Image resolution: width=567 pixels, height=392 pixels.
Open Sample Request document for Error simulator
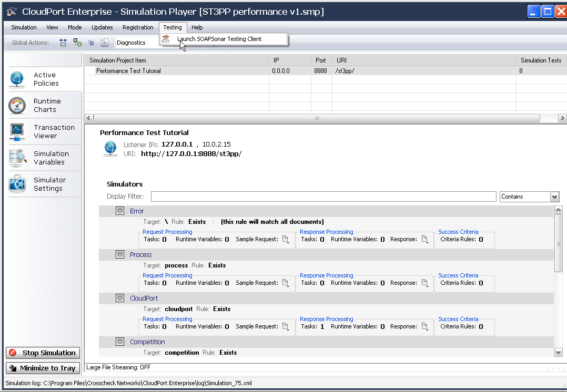(285, 240)
